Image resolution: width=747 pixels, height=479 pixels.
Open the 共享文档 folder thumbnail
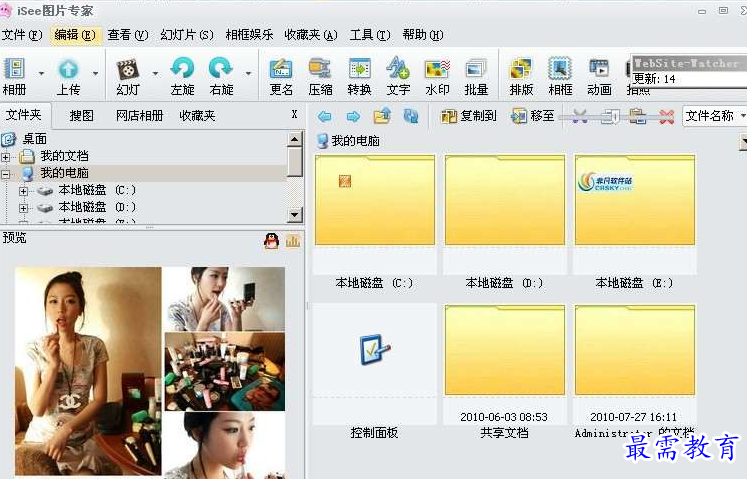(505, 350)
